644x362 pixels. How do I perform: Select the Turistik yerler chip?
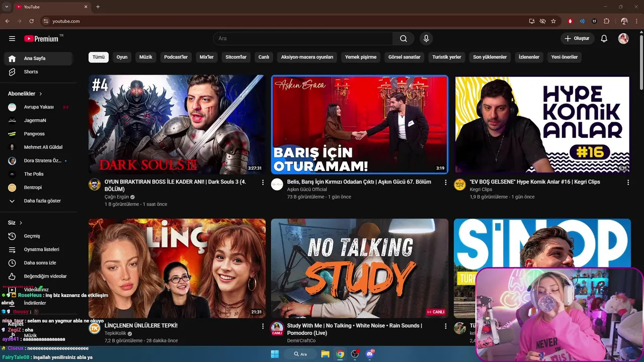447,57
